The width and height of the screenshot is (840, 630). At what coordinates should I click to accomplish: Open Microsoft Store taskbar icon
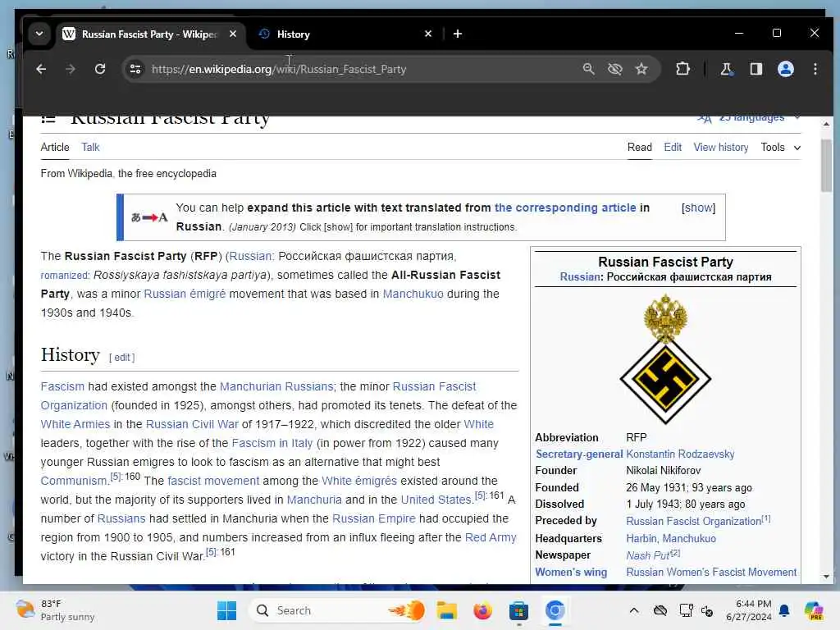coord(518,610)
